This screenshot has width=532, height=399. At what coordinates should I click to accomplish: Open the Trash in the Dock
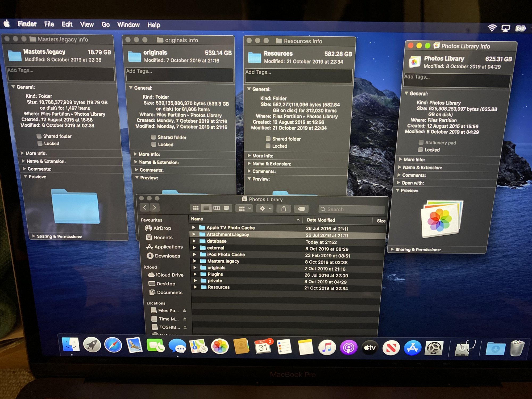tap(517, 348)
